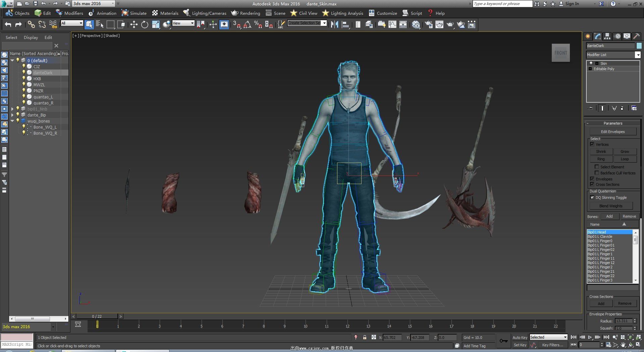This screenshot has height=352, width=644.
Task: Open Select by Name tool
Action: pyautogui.click(x=100, y=25)
